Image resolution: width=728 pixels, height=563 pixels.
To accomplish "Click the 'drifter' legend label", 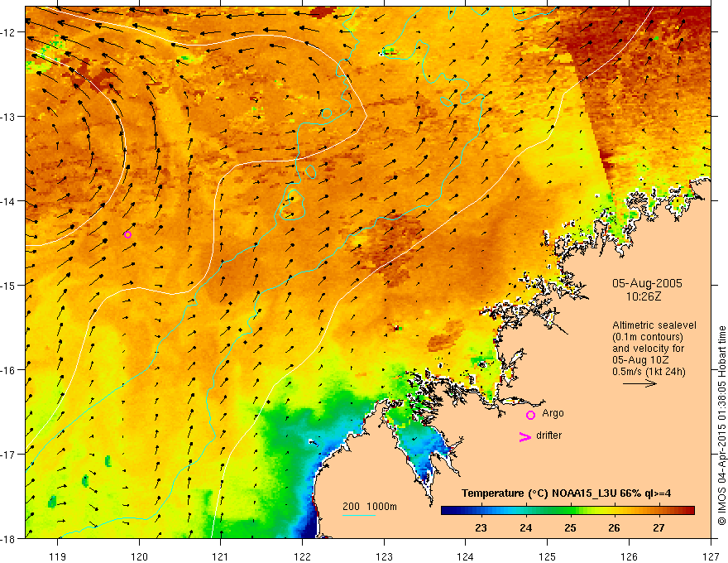I will (548, 435).
